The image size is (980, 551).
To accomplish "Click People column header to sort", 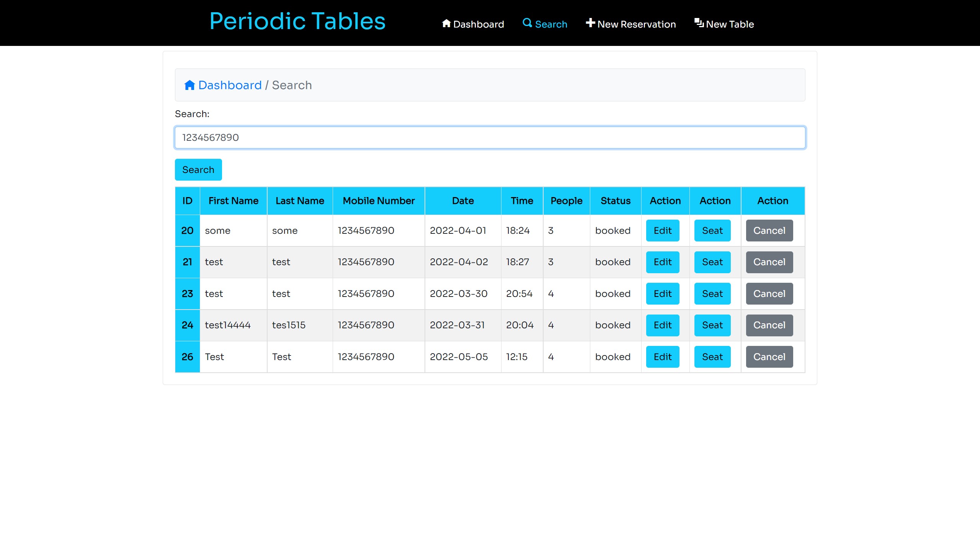I will 566,201.
